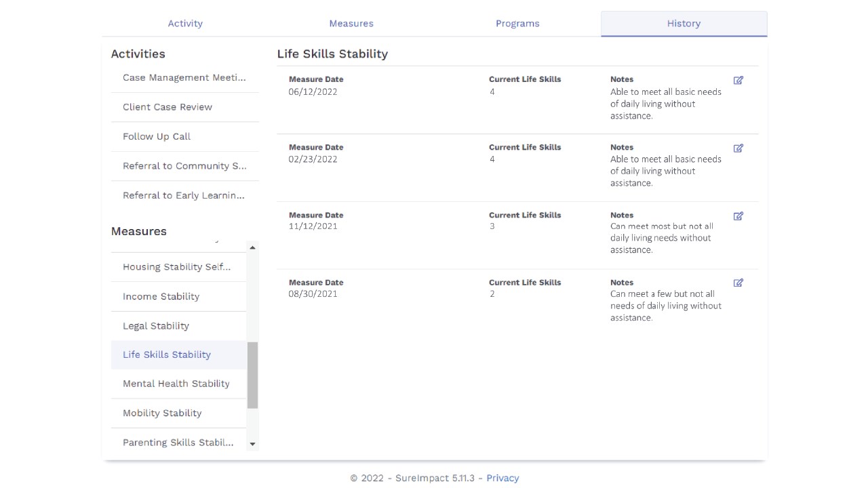Click the measures list scrollbar thumb
This screenshot has height=488, width=868.
[x=252, y=375]
